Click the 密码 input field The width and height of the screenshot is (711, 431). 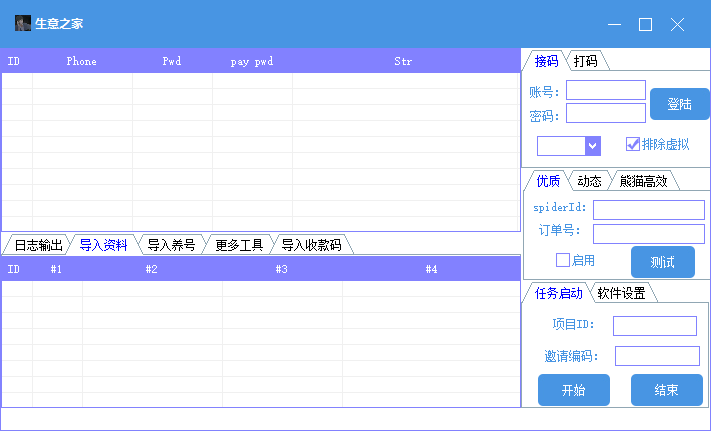pos(606,113)
